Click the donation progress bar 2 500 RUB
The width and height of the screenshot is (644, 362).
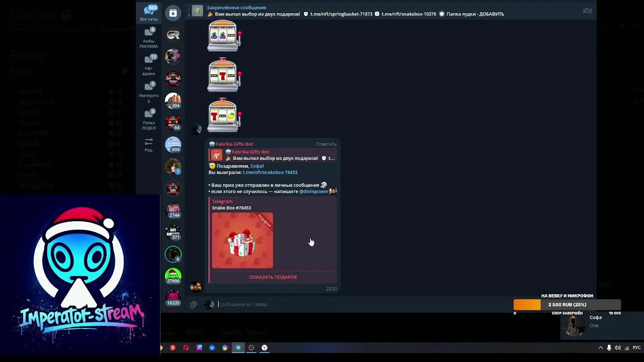pos(567,305)
